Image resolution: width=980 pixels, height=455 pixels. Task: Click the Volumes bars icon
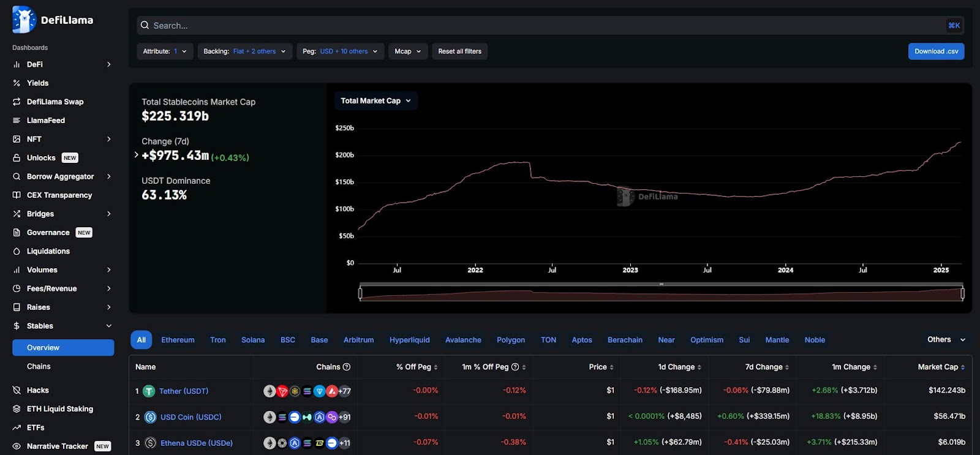[17, 270]
